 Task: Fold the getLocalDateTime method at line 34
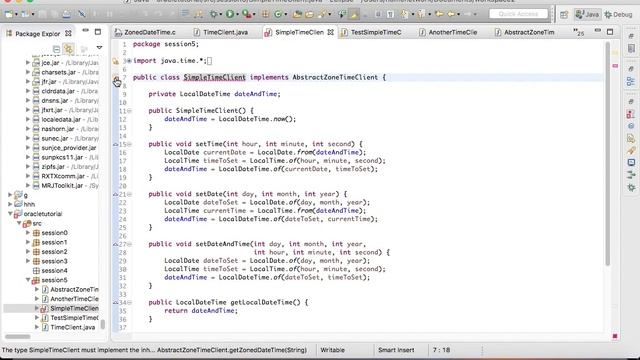pyautogui.click(x=129, y=302)
